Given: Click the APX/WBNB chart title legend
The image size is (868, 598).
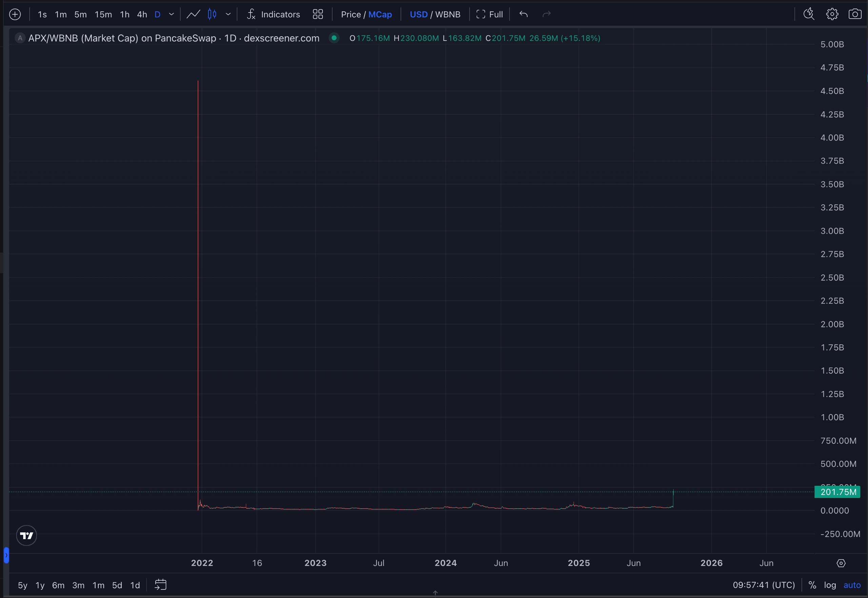Looking at the screenshot, I should [x=174, y=38].
